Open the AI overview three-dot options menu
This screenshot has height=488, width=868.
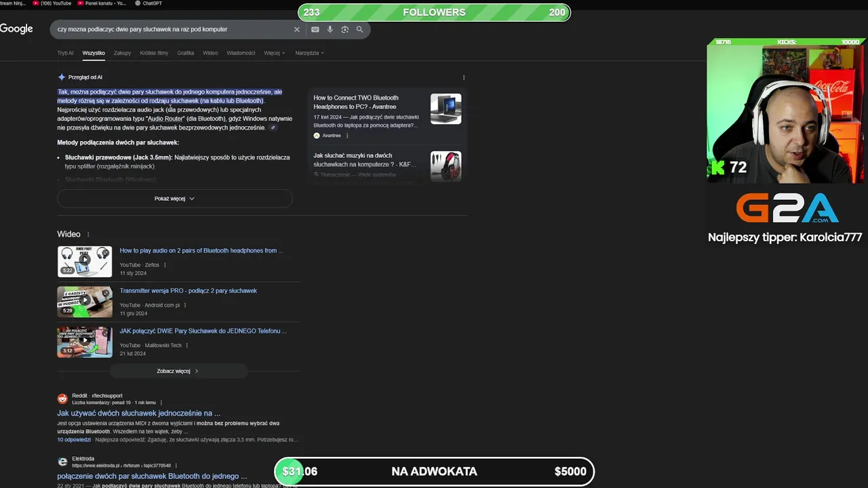coord(464,77)
